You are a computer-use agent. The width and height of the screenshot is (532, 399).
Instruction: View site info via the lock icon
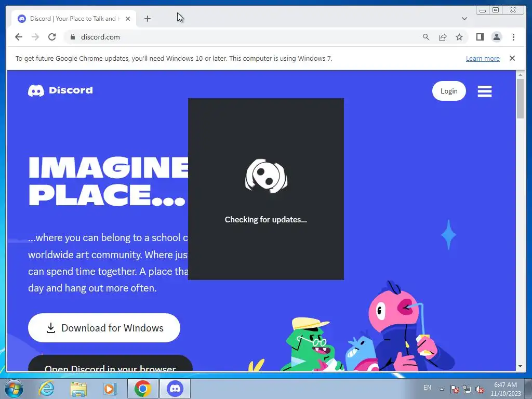(x=72, y=37)
